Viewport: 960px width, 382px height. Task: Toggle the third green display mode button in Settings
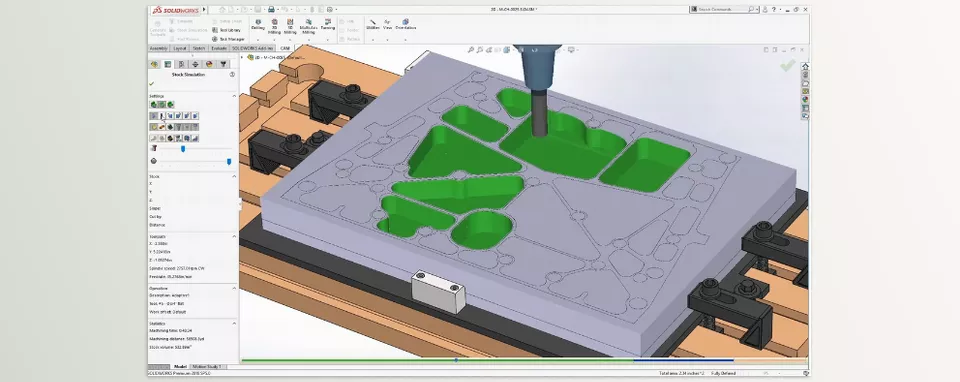(170, 105)
